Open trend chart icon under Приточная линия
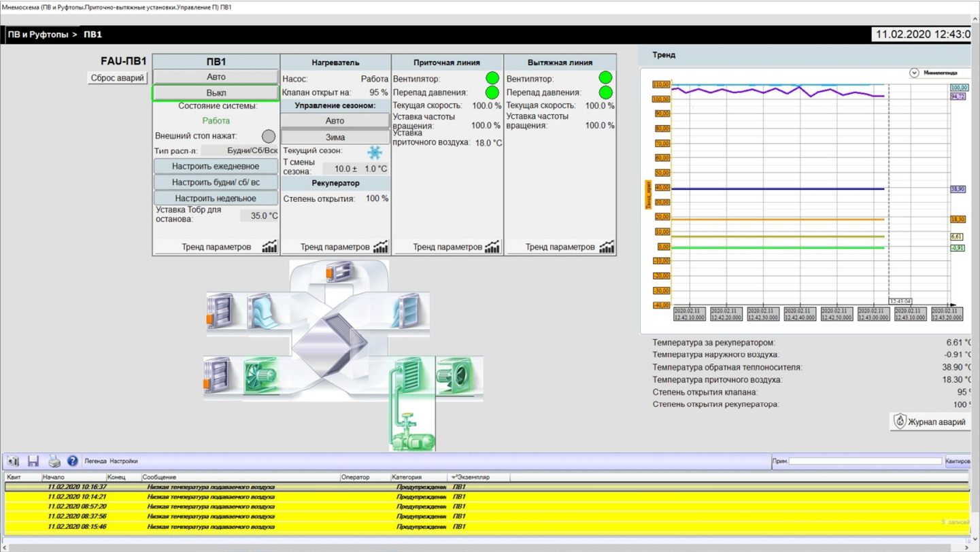This screenshot has width=980, height=552. [x=492, y=247]
